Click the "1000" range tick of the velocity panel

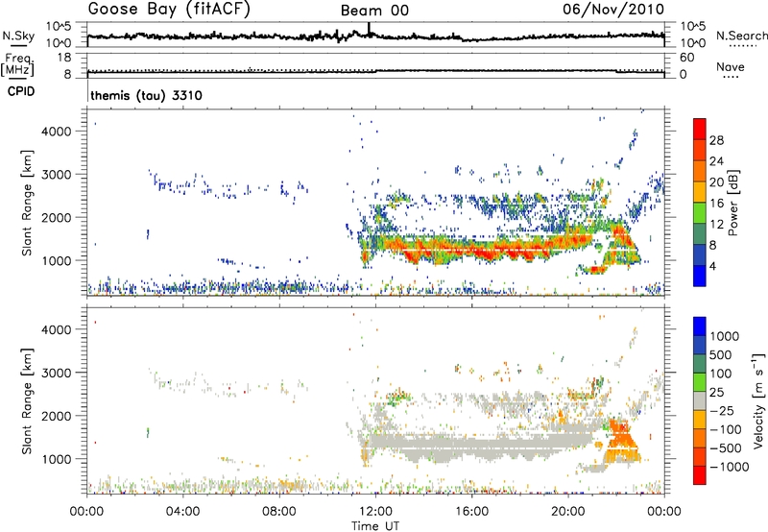57,459
